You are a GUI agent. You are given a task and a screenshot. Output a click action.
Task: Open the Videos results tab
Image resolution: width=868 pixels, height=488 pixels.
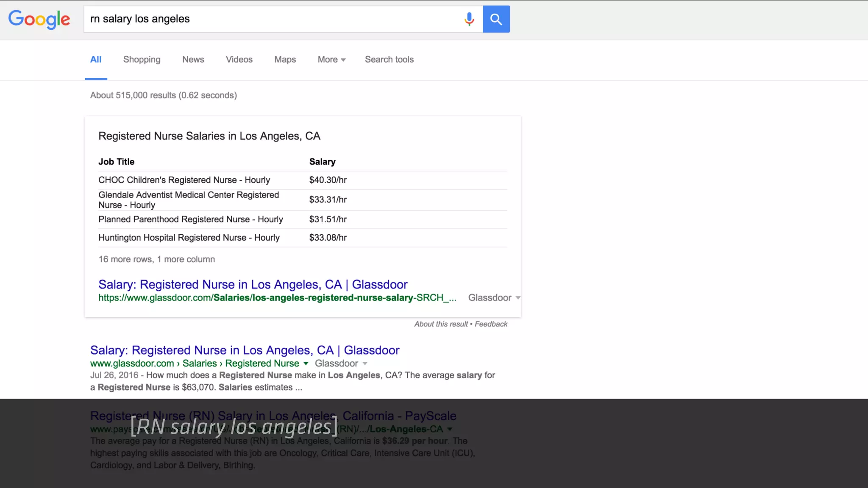(x=239, y=60)
